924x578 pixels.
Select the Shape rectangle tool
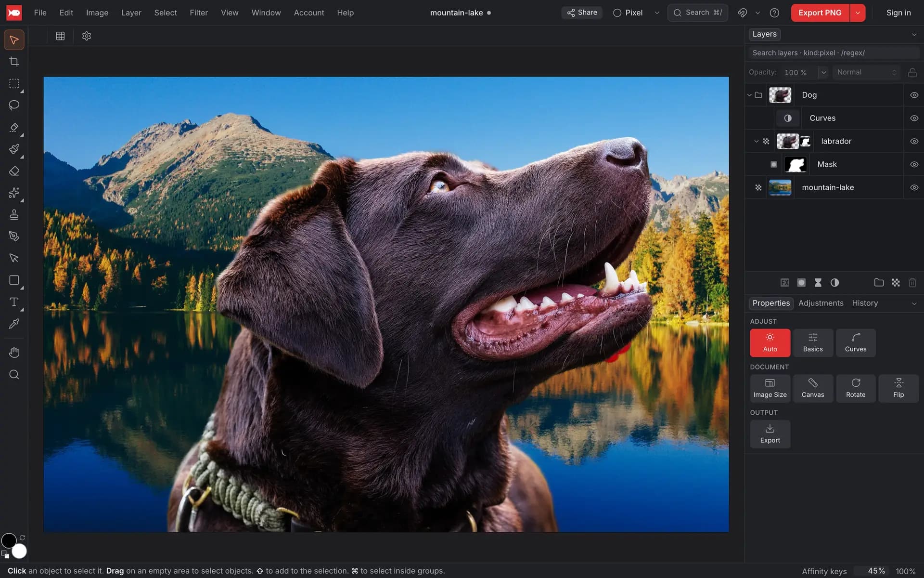[14, 280]
